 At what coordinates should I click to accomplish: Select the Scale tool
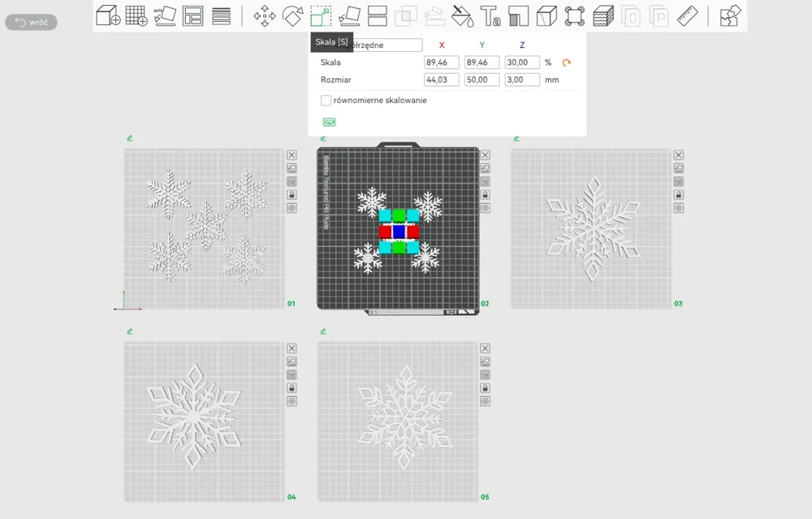point(321,15)
